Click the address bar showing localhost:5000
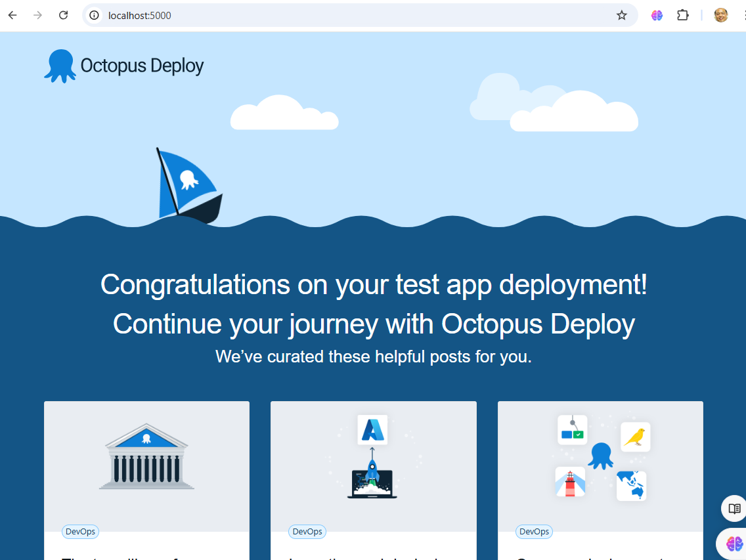746x560 pixels. click(x=355, y=15)
